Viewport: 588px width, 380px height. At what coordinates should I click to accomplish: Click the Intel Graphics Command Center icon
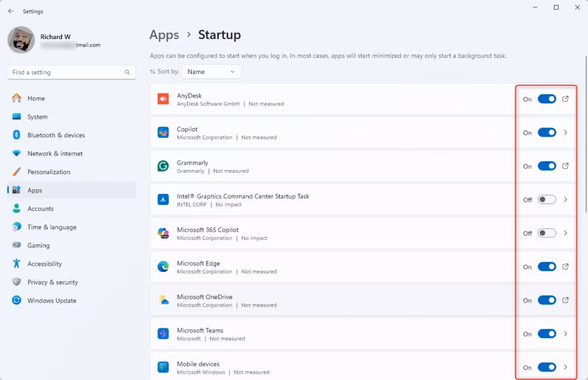point(163,199)
